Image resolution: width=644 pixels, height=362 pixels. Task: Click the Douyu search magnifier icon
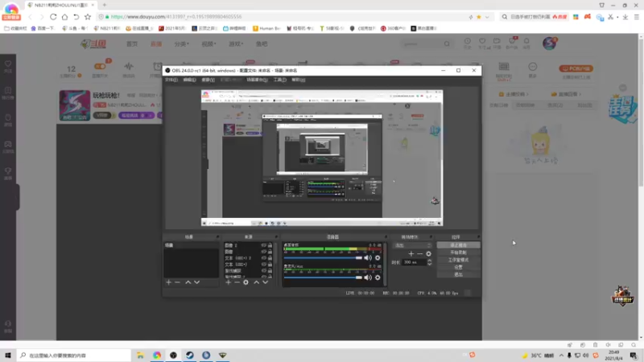point(447,44)
